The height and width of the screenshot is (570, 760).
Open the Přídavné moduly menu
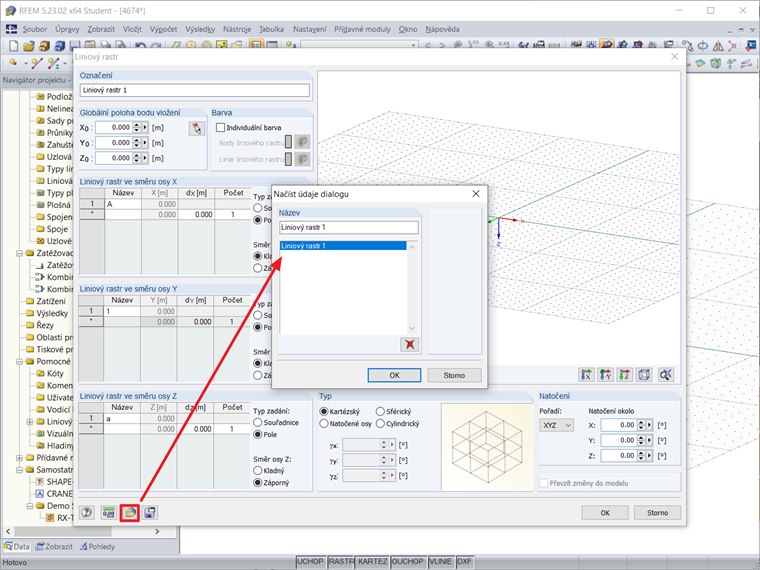click(x=363, y=29)
